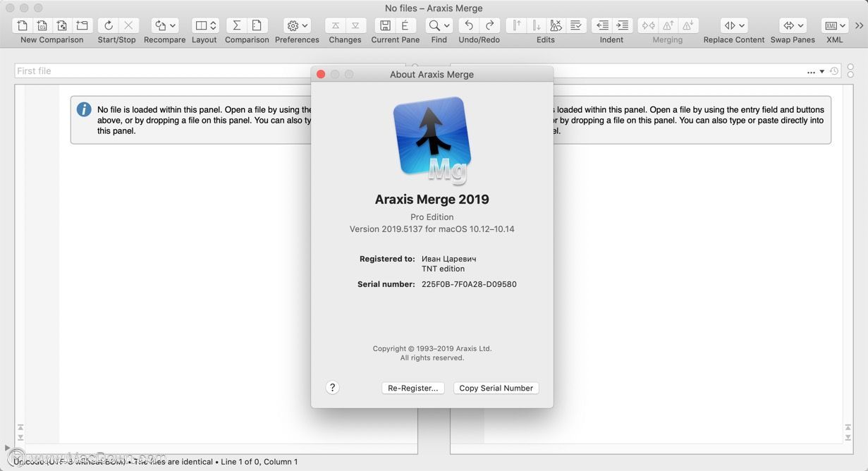
Task: Click the First file path field
Action: [x=210, y=71]
